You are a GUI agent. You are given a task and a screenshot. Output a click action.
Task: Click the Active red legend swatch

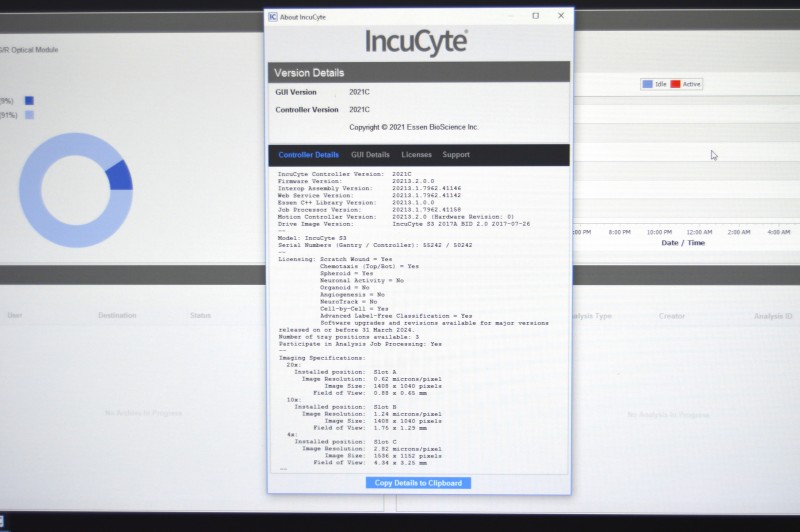tap(676, 84)
